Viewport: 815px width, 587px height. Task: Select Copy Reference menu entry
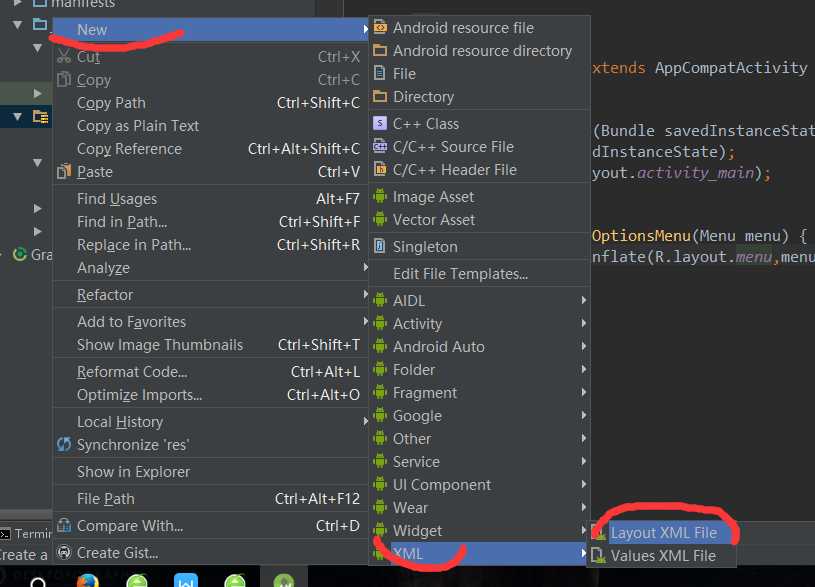pyautogui.click(x=211, y=149)
